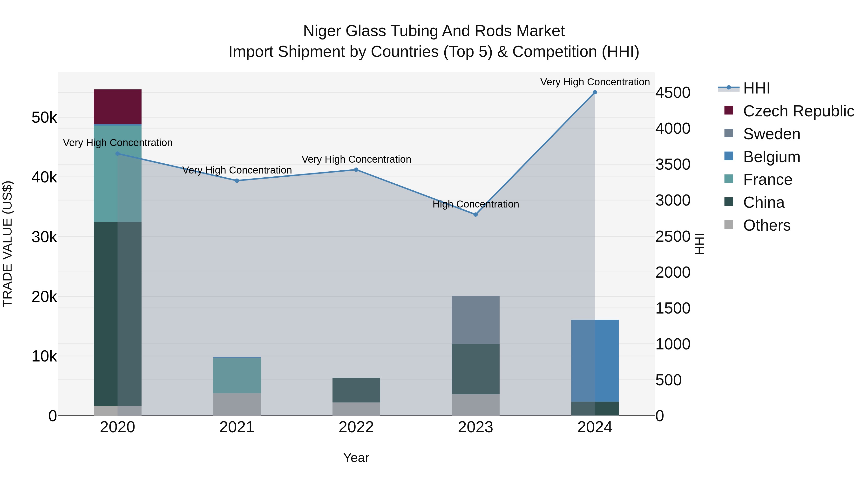Select Others segment in 2022 bar
The width and height of the screenshot is (868, 488).
[x=356, y=409]
